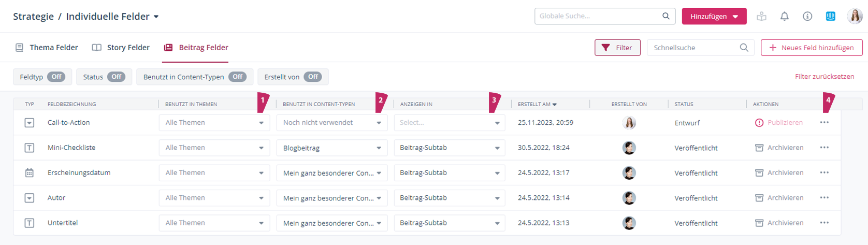Open three-dot actions menu for Untertitel
Image resolution: width=868 pixels, height=245 pixels.
[x=824, y=223]
